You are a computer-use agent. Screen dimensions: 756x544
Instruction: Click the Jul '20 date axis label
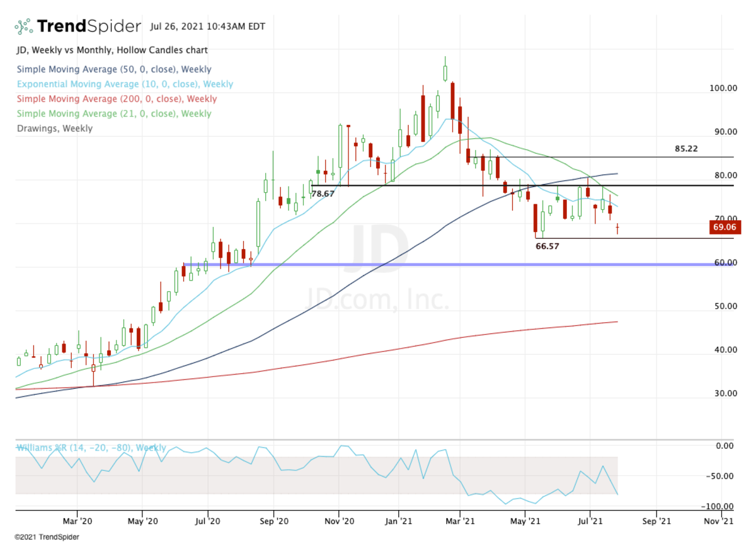click(x=207, y=521)
